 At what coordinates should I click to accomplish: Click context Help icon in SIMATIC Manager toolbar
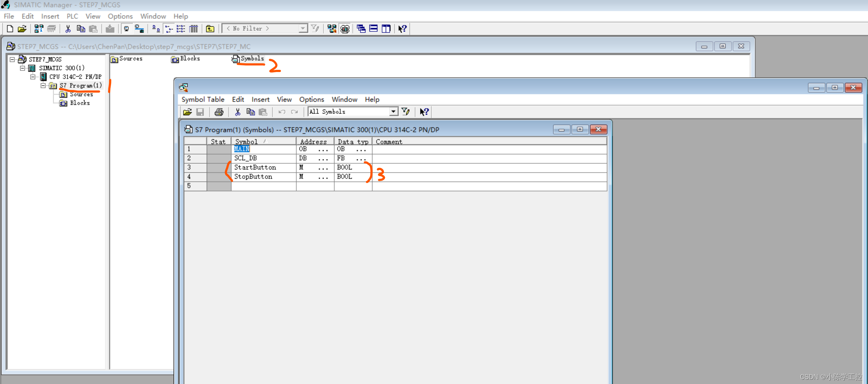pos(402,29)
